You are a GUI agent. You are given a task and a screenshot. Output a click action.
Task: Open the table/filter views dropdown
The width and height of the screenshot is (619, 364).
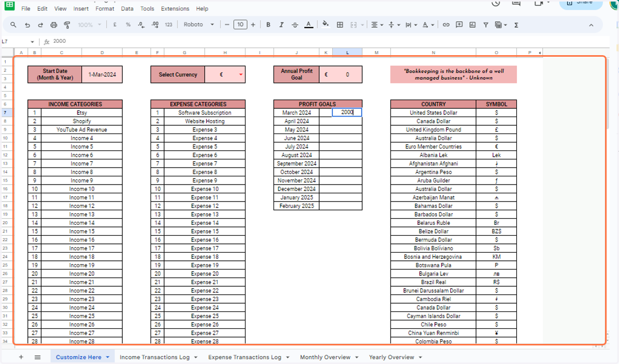pyautogui.click(x=501, y=25)
